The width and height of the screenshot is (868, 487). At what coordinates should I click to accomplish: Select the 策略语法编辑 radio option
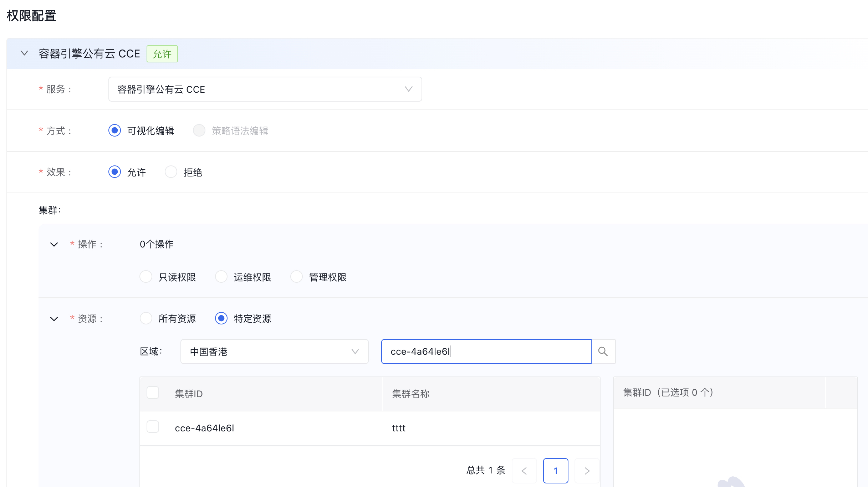point(199,130)
